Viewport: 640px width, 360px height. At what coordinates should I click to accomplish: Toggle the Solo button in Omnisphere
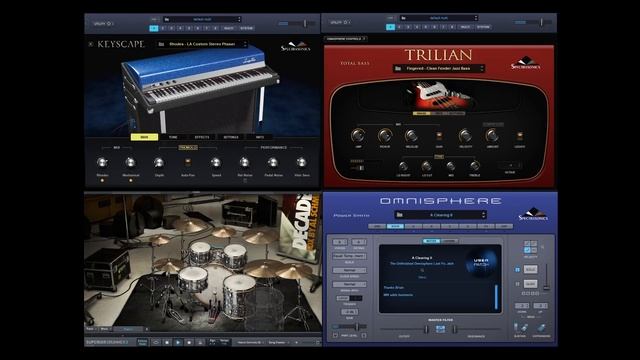click(x=530, y=269)
